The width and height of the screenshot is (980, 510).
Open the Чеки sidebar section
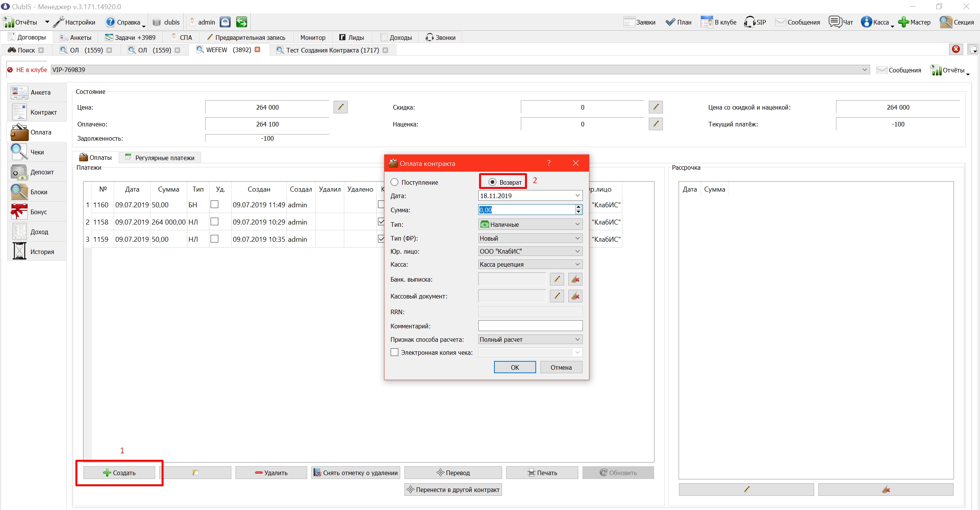37,152
